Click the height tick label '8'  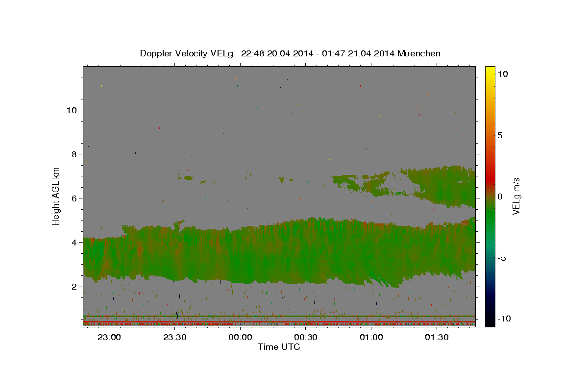coord(74,154)
